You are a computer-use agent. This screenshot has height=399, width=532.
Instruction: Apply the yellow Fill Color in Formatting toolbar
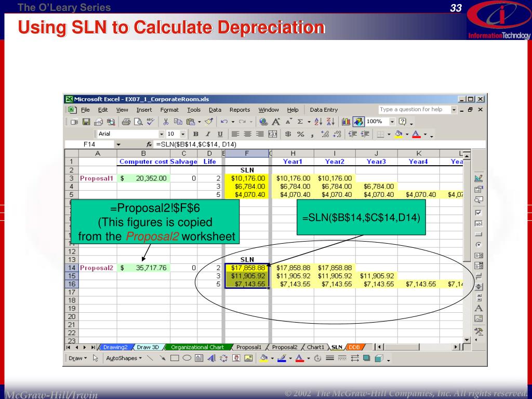point(398,135)
